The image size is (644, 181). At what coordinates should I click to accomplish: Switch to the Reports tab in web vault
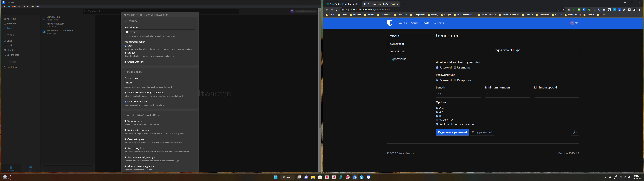438,23
